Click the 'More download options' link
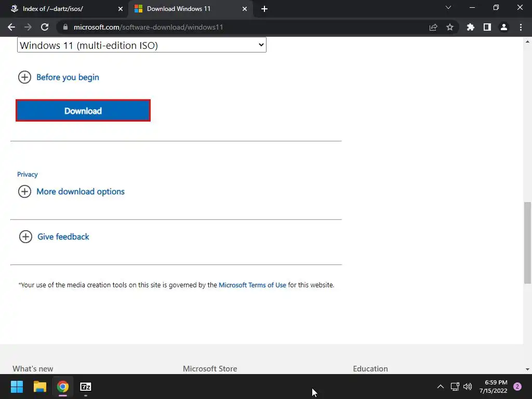Screen dimensions: 532x399 click(x=81, y=191)
